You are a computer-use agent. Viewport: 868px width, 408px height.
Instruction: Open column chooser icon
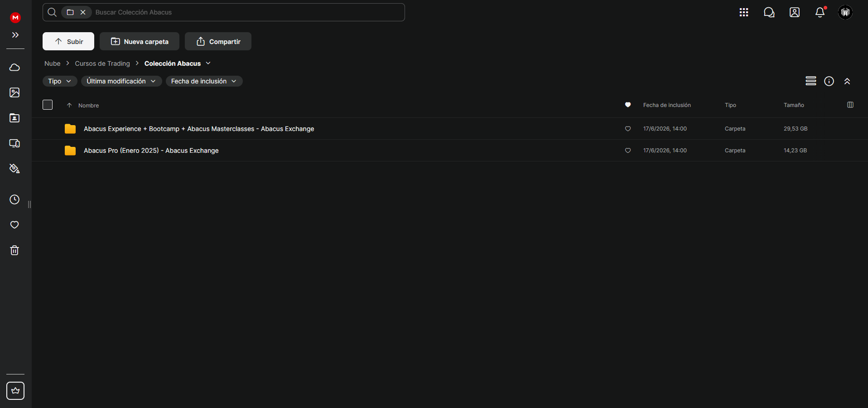tap(850, 105)
